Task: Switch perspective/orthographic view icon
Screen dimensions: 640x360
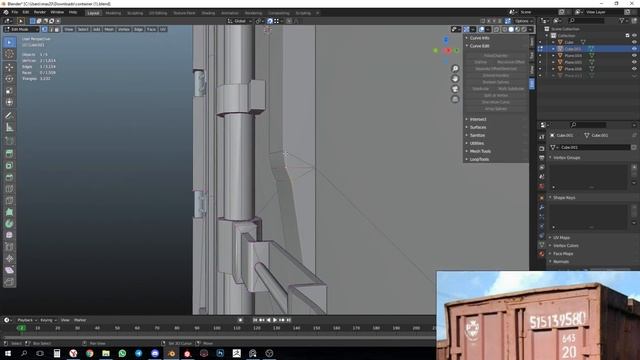Action: (x=455, y=99)
